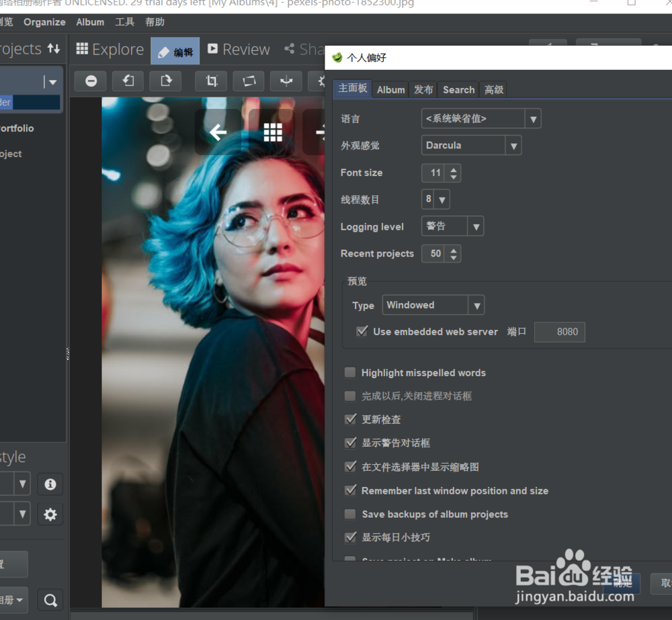This screenshot has height=620, width=672.
Task: Open the Organize menu
Action: (44, 22)
